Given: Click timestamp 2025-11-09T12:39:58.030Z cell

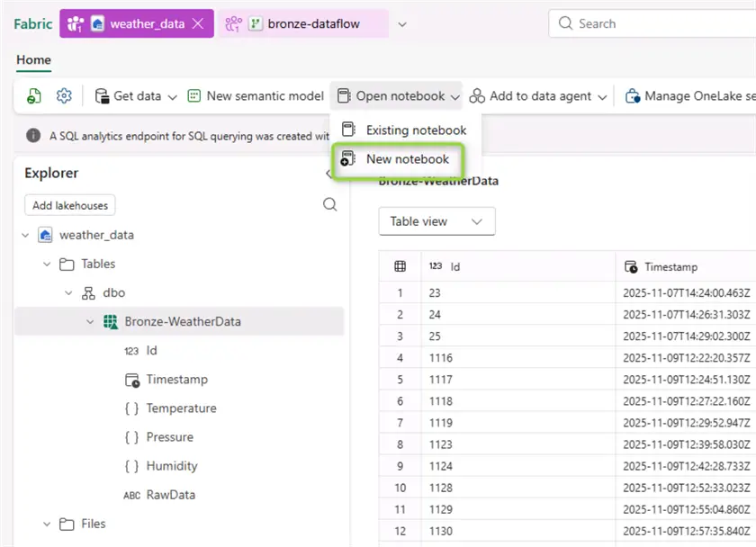Looking at the screenshot, I should (x=686, y=444).
